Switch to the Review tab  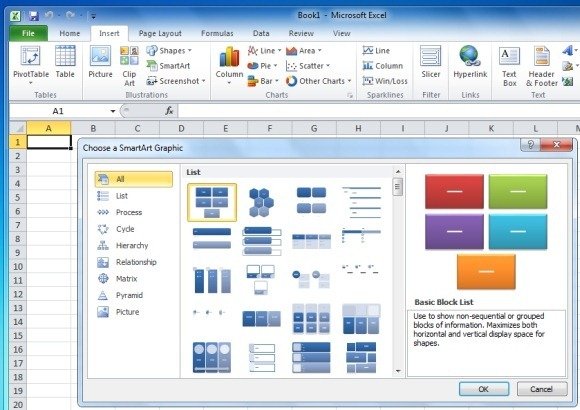pyautogui.click(x=301, y=33)
